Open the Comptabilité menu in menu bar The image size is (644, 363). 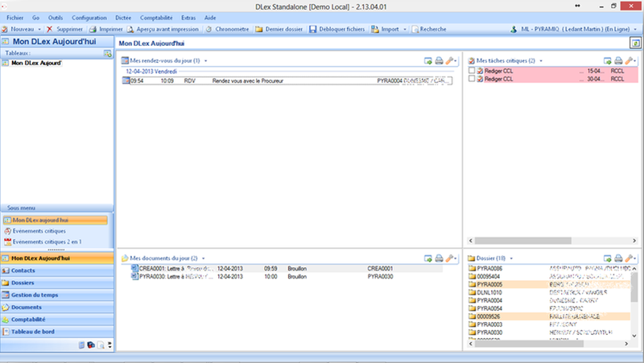pyautogui.click(x=155, y=17)
